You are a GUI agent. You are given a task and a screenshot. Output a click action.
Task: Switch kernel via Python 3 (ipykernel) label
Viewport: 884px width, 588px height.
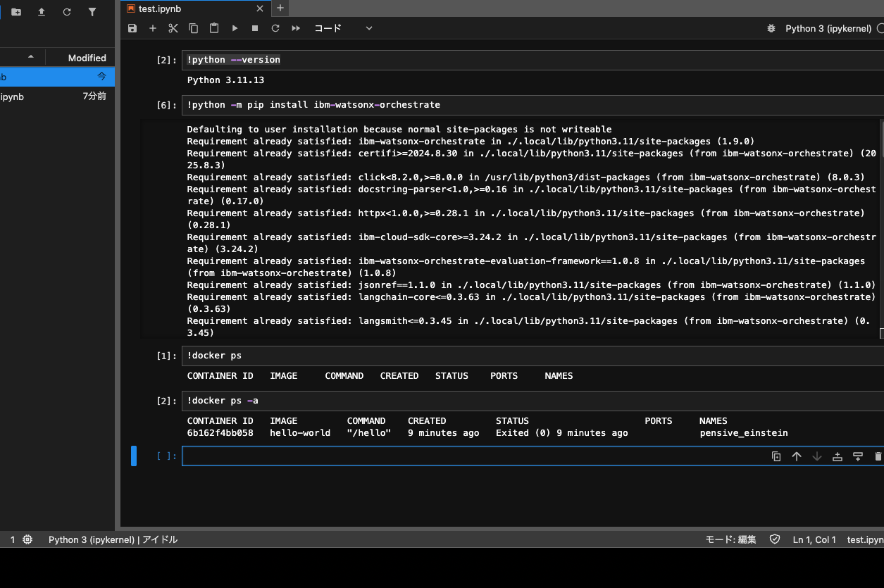(x=828, y=28)
